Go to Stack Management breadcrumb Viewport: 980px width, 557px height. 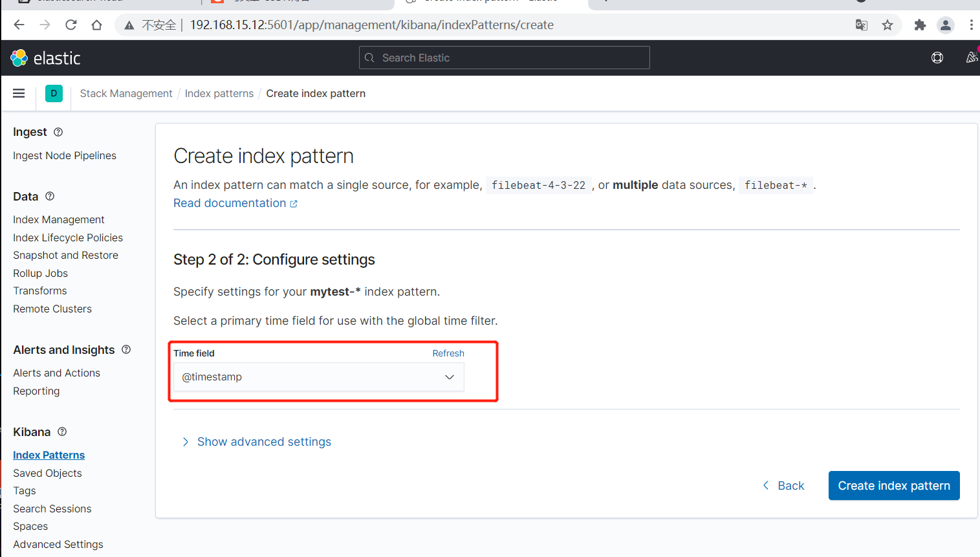point(126,94)
